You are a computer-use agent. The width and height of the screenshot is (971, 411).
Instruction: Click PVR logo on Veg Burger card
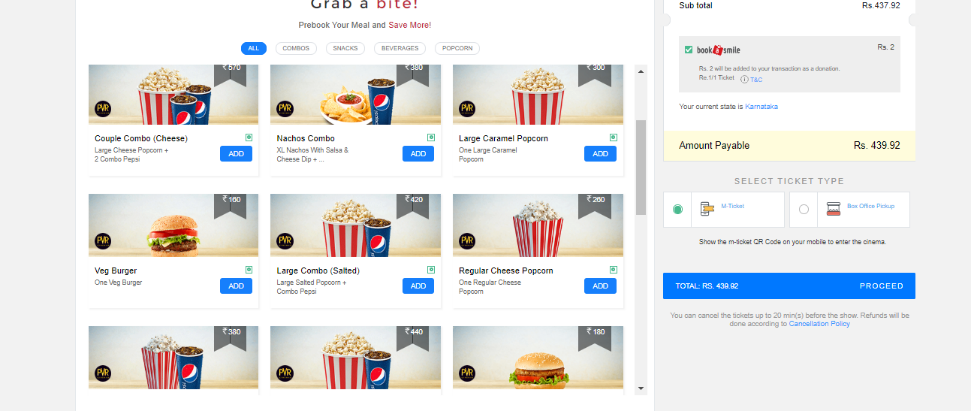[103, 241]
